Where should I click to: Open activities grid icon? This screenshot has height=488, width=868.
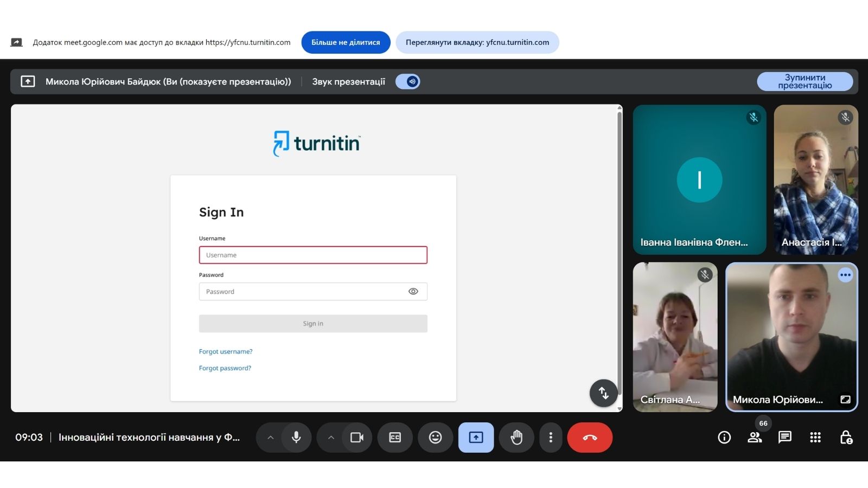pyautogui.click(x=815, y=438)
